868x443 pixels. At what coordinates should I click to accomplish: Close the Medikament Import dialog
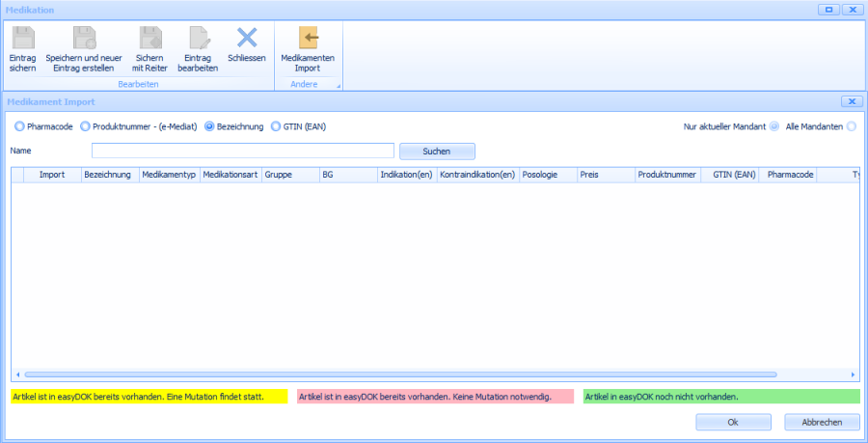[x=851, y=101]
